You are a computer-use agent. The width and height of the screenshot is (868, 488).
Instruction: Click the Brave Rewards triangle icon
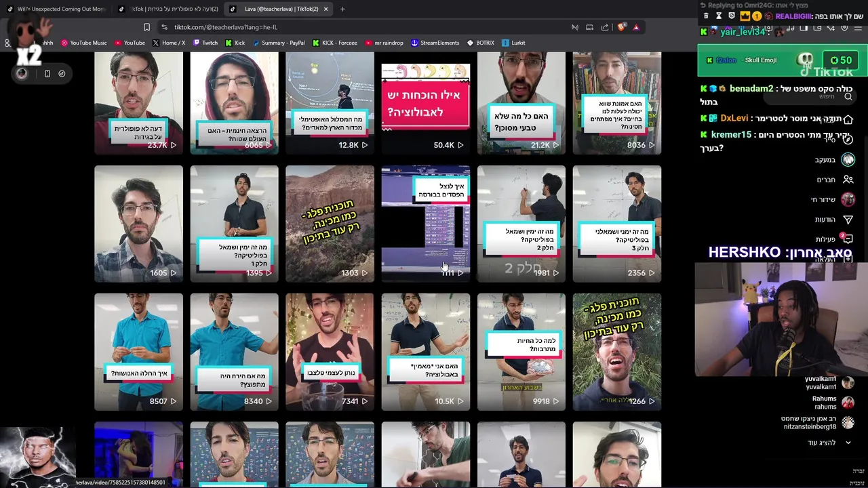[x=636, y=27]
